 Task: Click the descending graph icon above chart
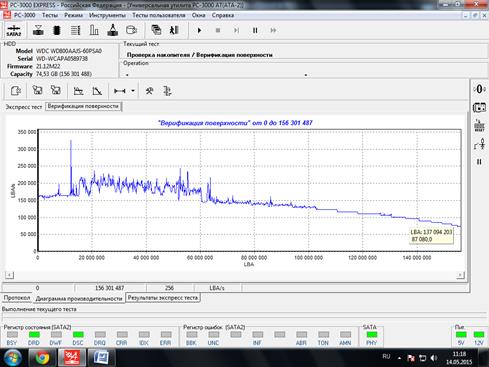pyautogui.click(x=97, y=91)
